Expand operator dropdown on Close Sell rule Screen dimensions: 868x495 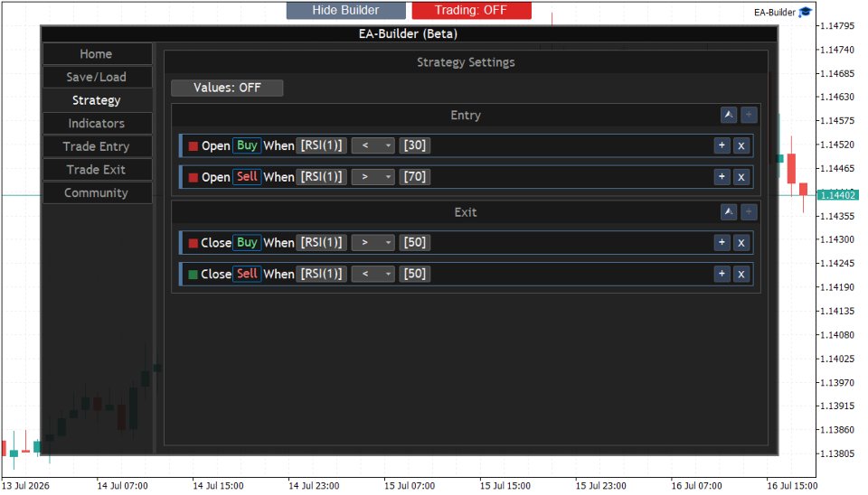coord(373,274)
